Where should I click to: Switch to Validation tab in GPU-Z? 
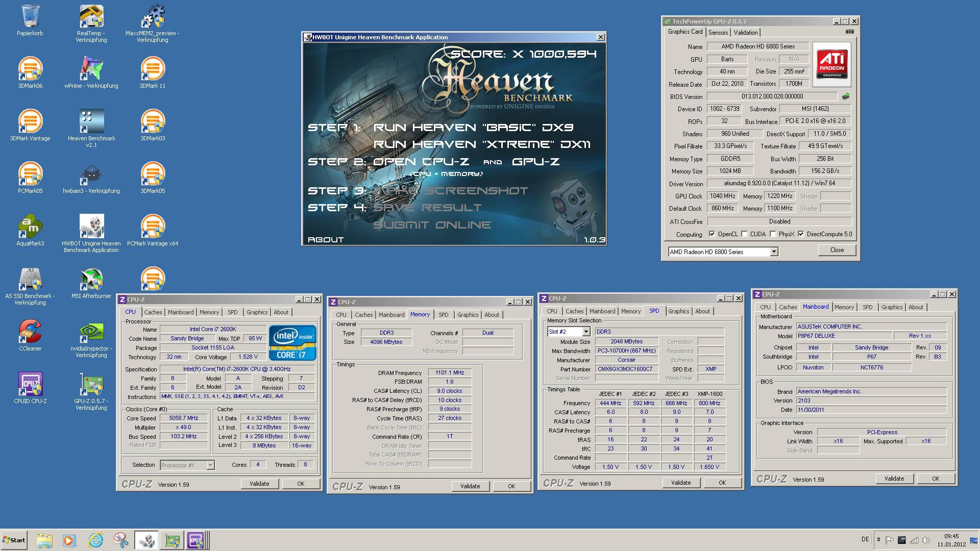746,32
